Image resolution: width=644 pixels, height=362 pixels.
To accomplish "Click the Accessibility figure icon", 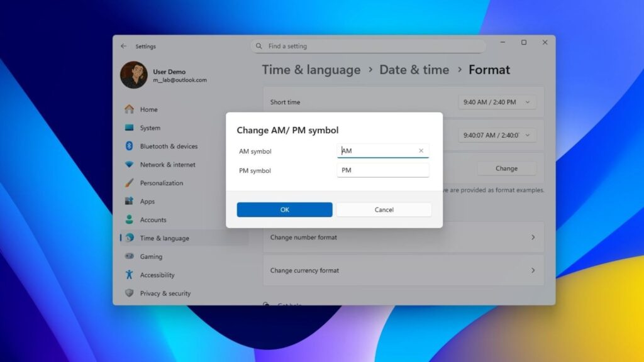I will click(x=130, y=275).
